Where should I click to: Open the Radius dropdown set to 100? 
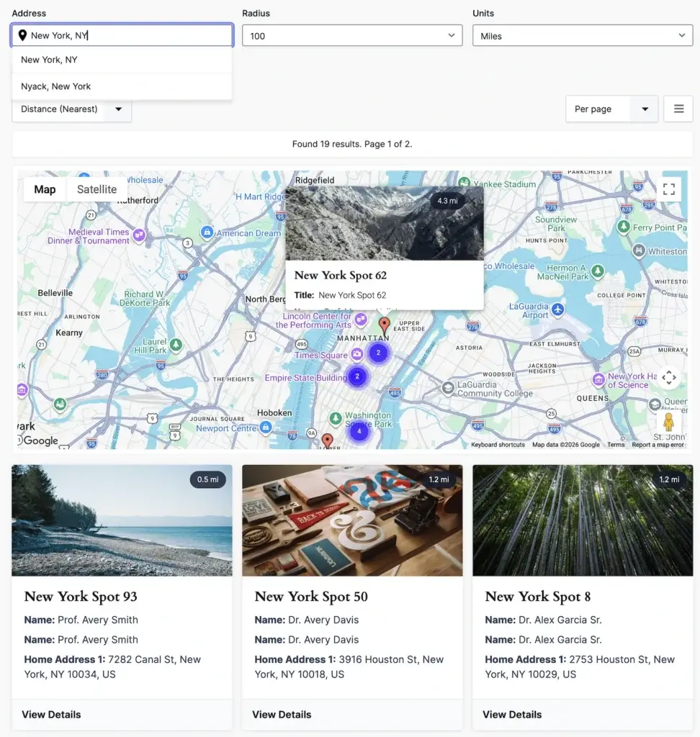(352, 36)
